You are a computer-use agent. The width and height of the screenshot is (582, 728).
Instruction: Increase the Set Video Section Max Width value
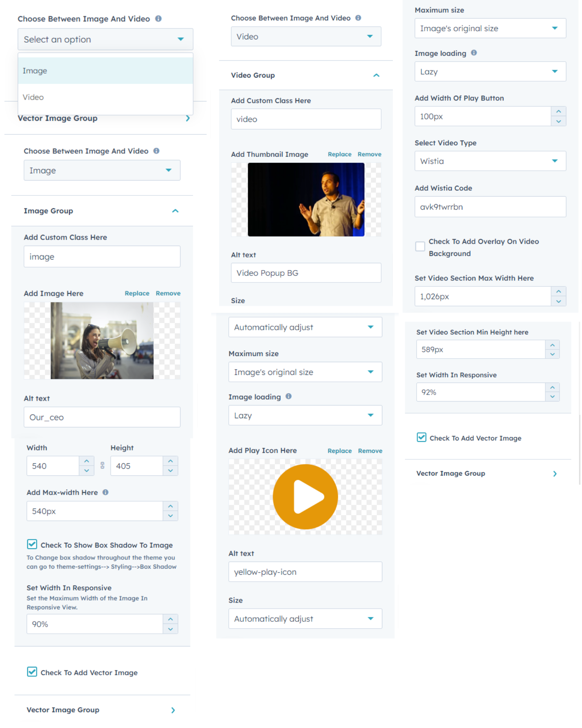(558, 291)
